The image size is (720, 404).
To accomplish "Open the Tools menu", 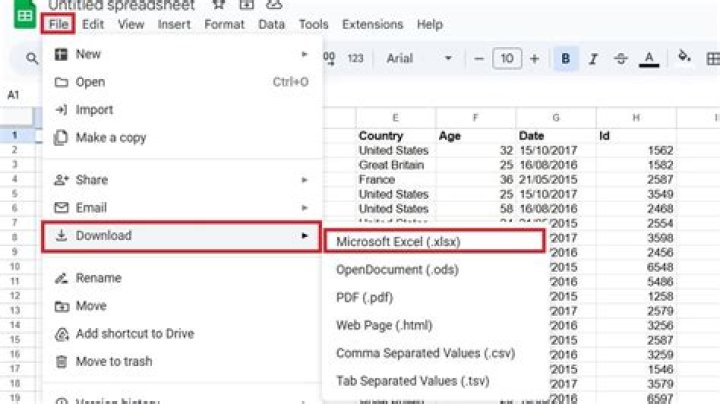I will tap(314, 24).
